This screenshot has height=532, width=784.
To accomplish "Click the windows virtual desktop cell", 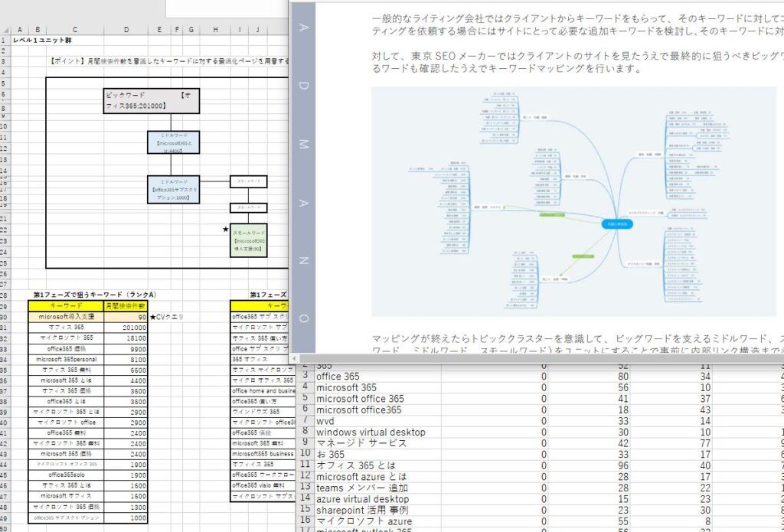I will (377, 432).
